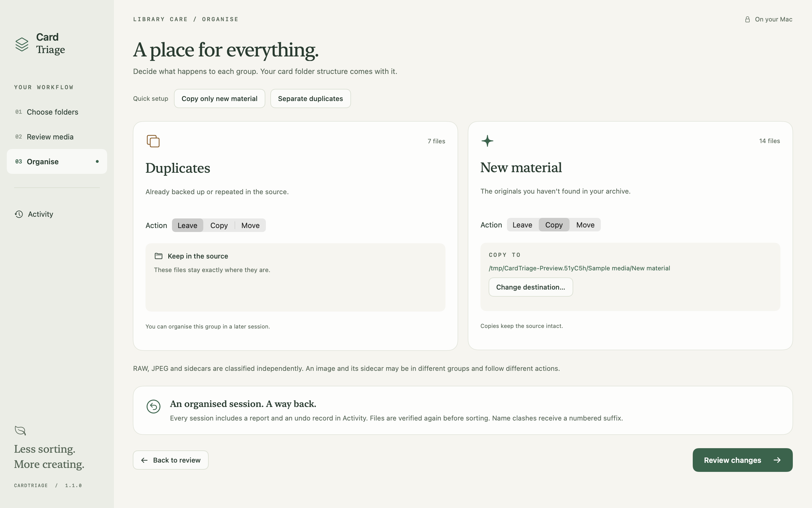The width and height of the screenshot is (812, 508).
Task: Click the active dot indicator on Organise step
Action: pyautogui.click(x=97, y=162)
